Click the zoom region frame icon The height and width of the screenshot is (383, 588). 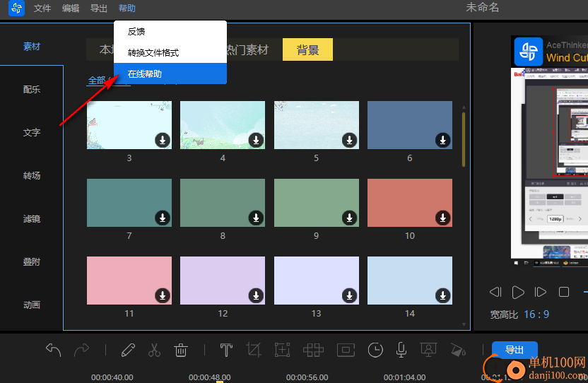tap(282, 350)
